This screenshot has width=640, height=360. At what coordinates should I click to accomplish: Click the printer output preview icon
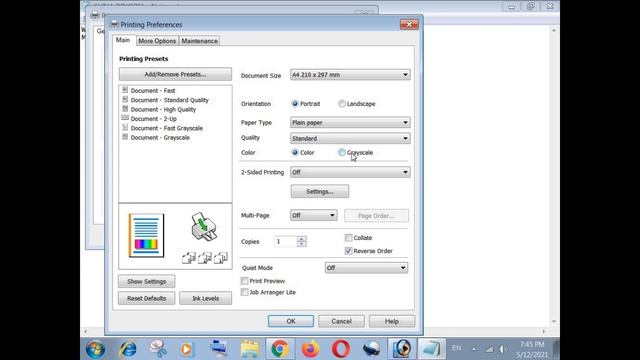point(204,227)
